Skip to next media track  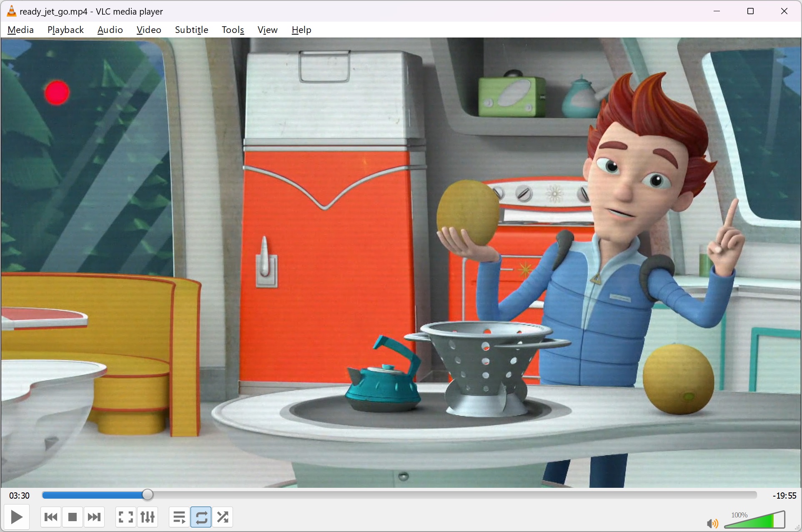point(94,517)
